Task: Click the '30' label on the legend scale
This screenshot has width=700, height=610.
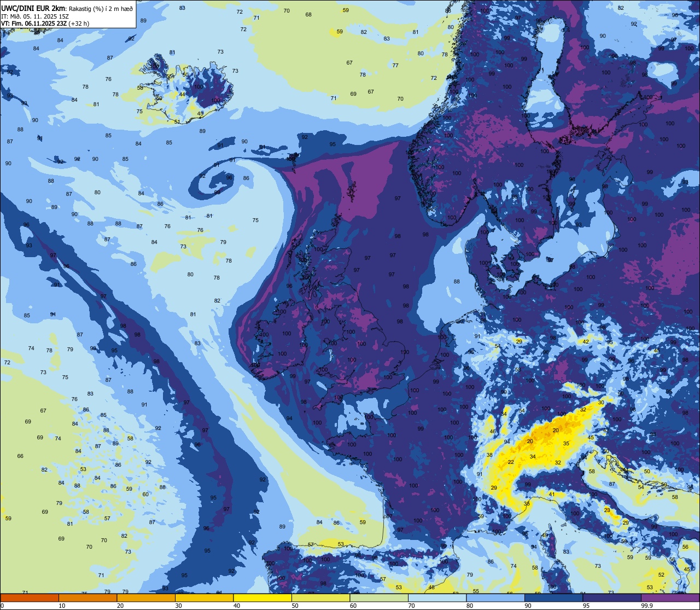Action: point(178,606)
